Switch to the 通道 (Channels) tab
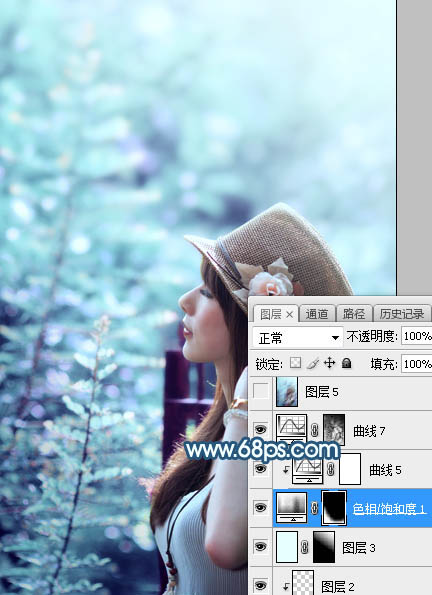The height and width of the screenshot is (595, 432). (x=317, y=314)
